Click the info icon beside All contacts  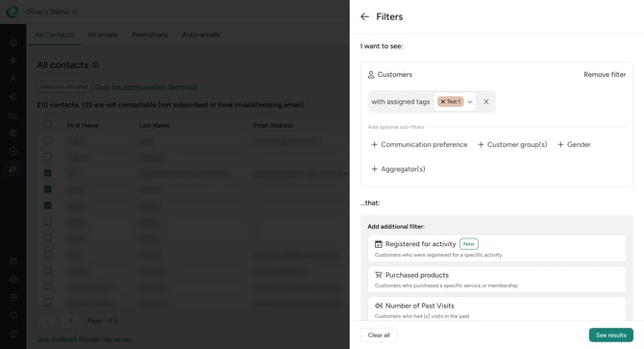click(95, 64)
